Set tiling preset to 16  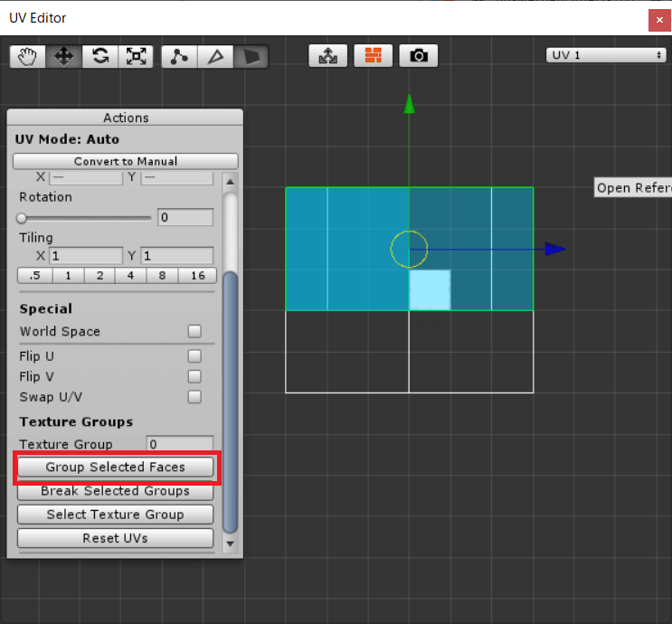coord(197,276)
